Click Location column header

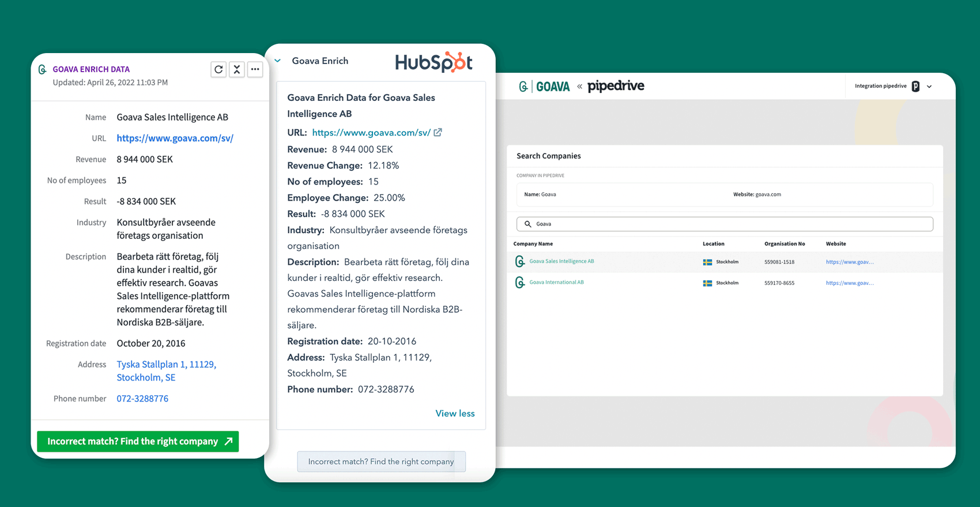(713, 244)
